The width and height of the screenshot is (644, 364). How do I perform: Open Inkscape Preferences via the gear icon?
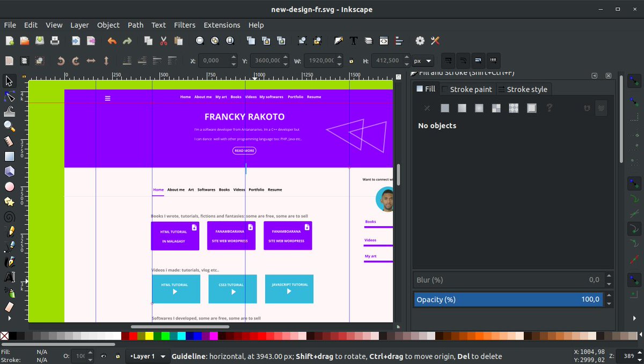point(420,41)
